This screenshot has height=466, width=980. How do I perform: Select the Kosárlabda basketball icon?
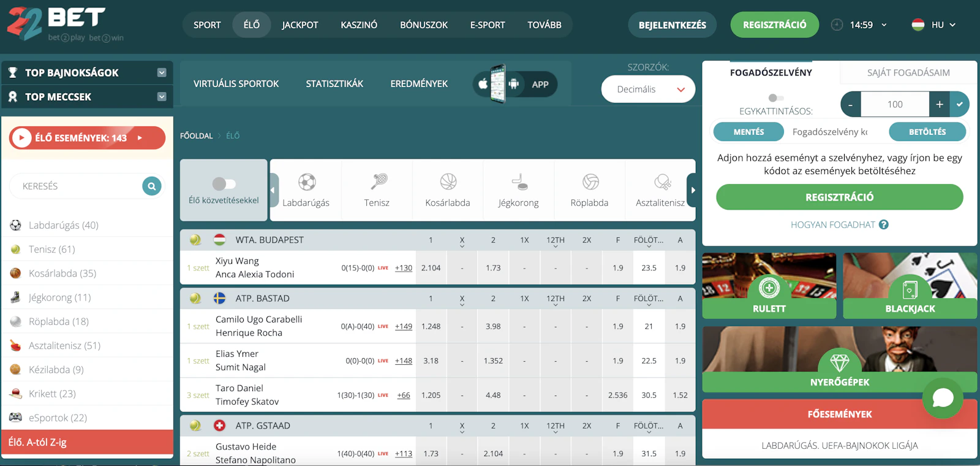coord(448,182)
